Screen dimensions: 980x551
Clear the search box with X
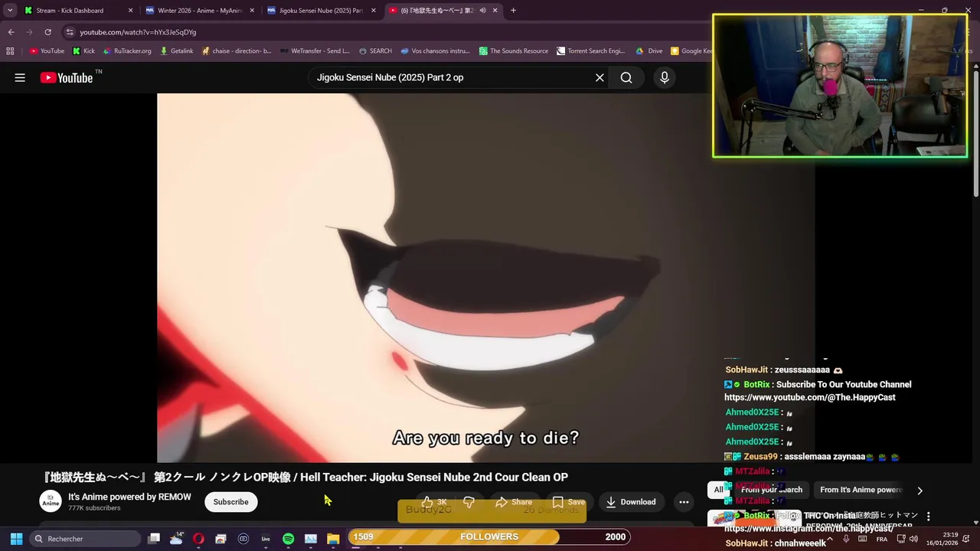point(599,77)
